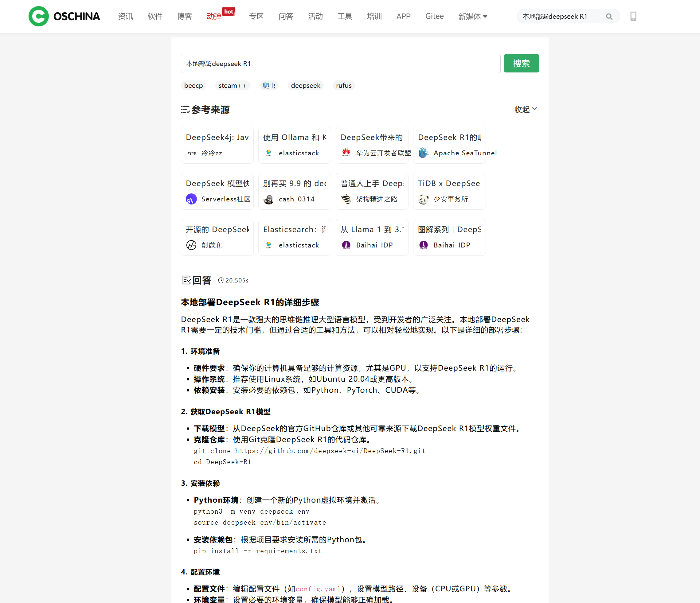The image size is (700, 603).
Task: Open the 动弹 nav item
Action: coord(214,16)
